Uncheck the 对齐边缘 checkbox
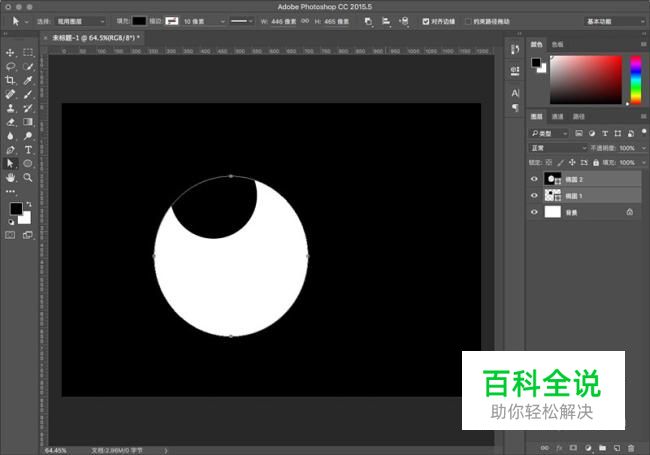This screenshot has width=650, height=455. point(426,21)
